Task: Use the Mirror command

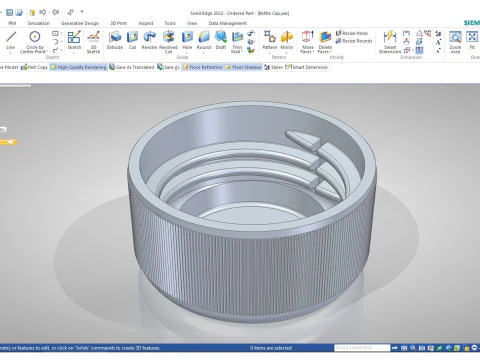Action: (287, 40)
